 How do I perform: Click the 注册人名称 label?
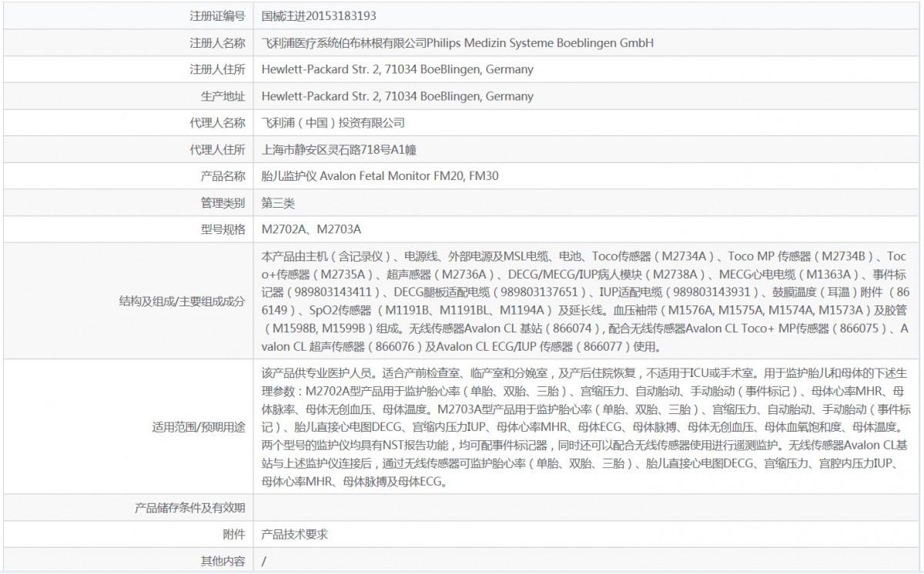coord(218,43)
